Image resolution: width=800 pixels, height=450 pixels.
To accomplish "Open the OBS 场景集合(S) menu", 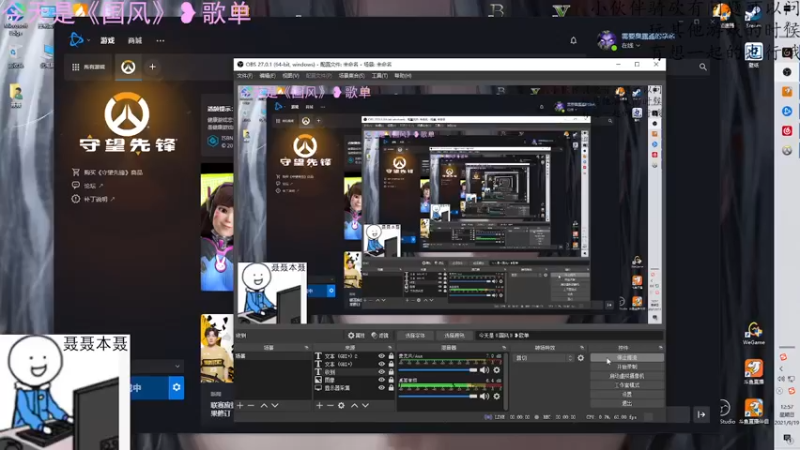I will [352, 76].
